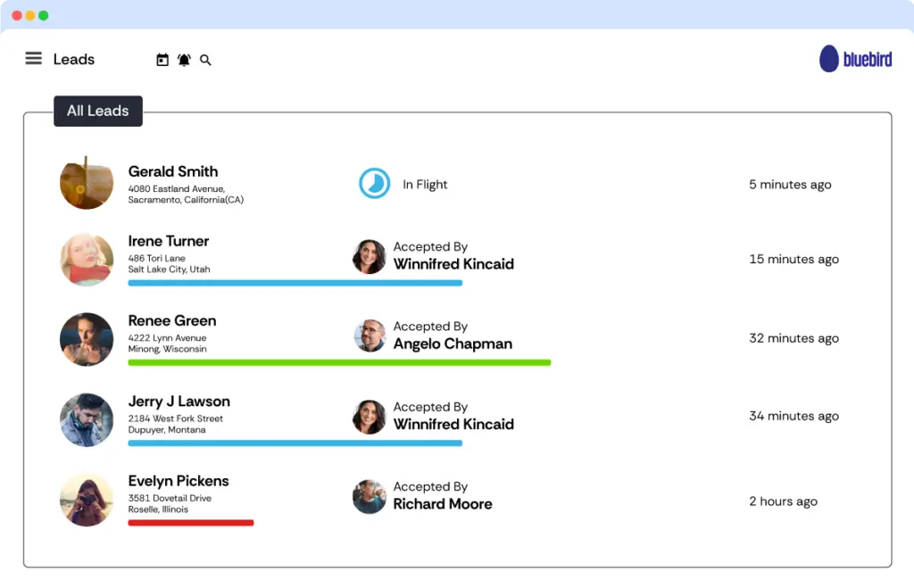The width and height of the screenshot is (914, 588).
Task: Click the In Flight clock icon
Action: (x=374, y=183)
